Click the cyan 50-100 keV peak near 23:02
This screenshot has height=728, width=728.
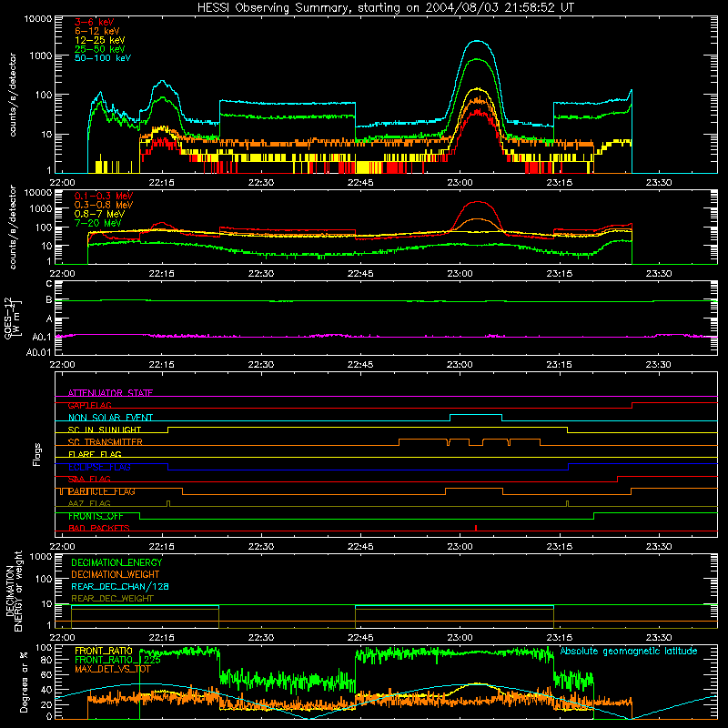point(477,42)
